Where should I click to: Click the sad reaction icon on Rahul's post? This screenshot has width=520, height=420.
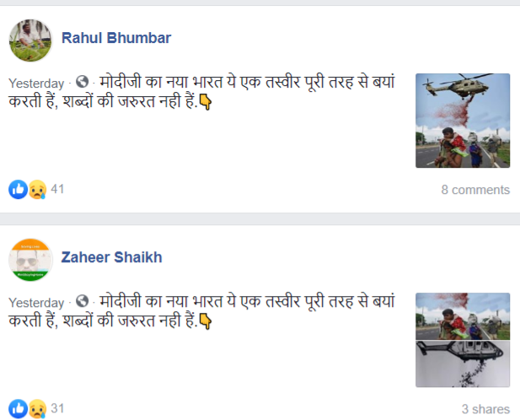click(37, 190)
